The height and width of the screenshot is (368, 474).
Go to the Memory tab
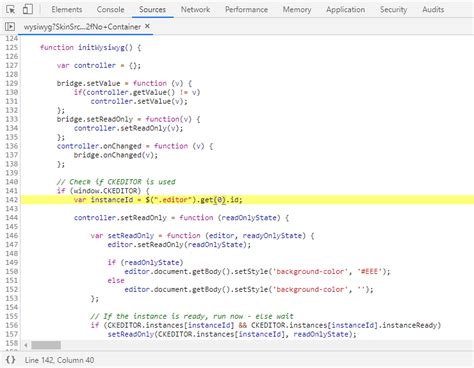pos(297,10)
